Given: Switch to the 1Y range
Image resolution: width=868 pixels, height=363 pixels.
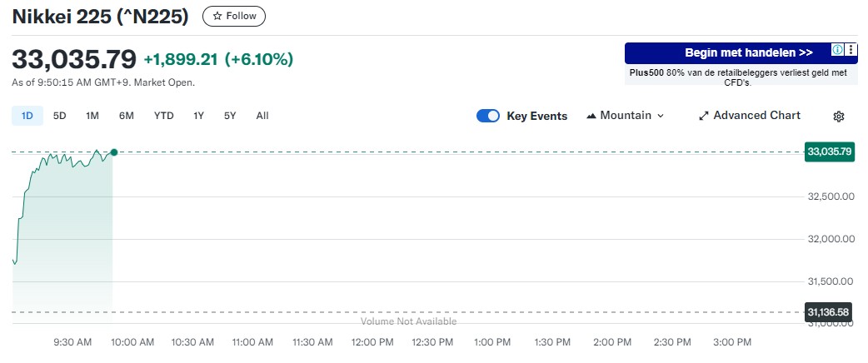Looking at the screenshot, I should pyautogui.click(x=198, y=116).
